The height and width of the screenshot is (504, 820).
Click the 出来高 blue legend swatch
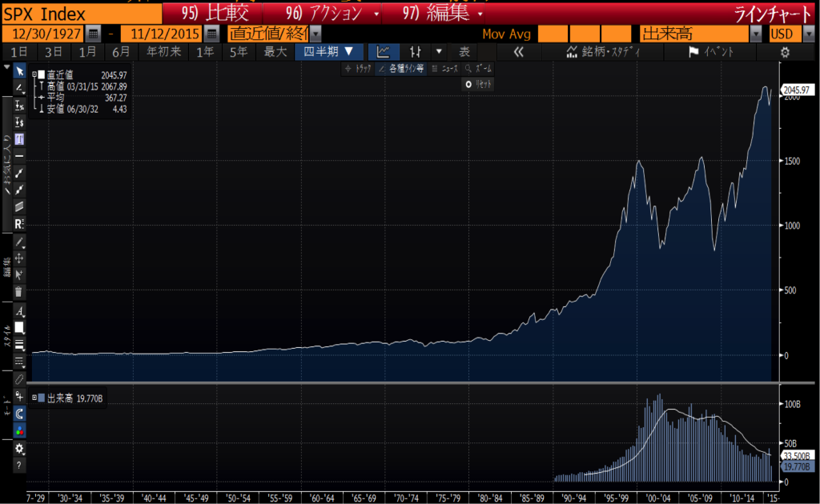pos(42,398)
